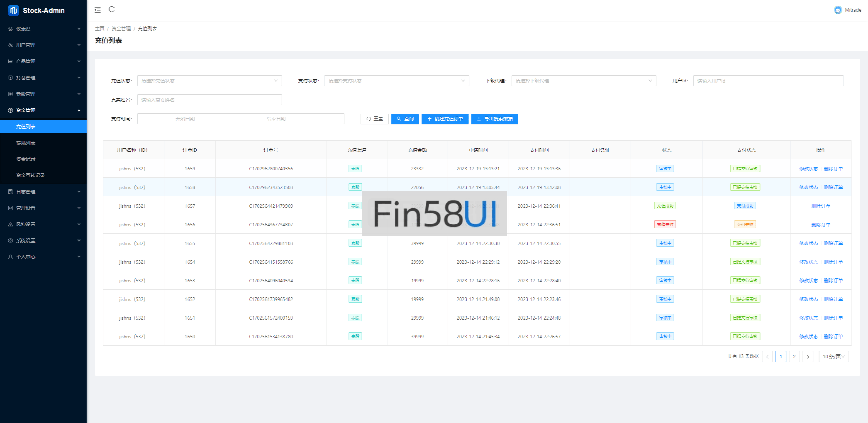
Task: Click 修改状态 for order 1659
Action: coord(808,169)
